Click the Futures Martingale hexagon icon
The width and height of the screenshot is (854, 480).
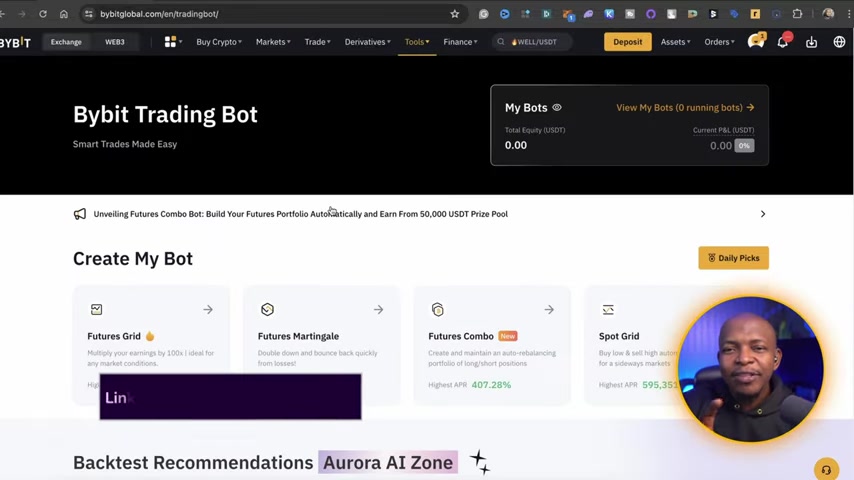[267, 309]
